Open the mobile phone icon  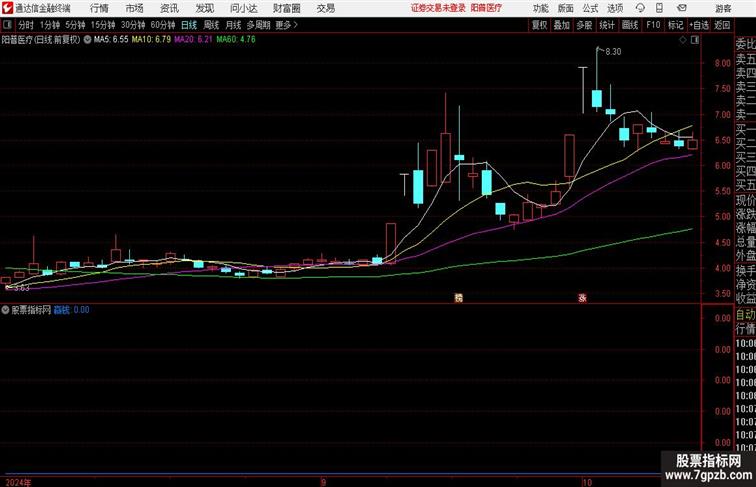click(x=659, y=8)
